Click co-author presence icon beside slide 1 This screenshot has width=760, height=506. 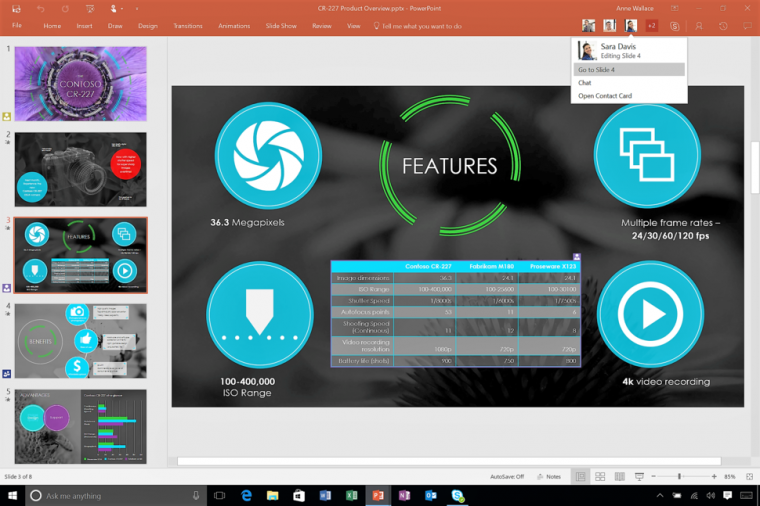[7, 116]
